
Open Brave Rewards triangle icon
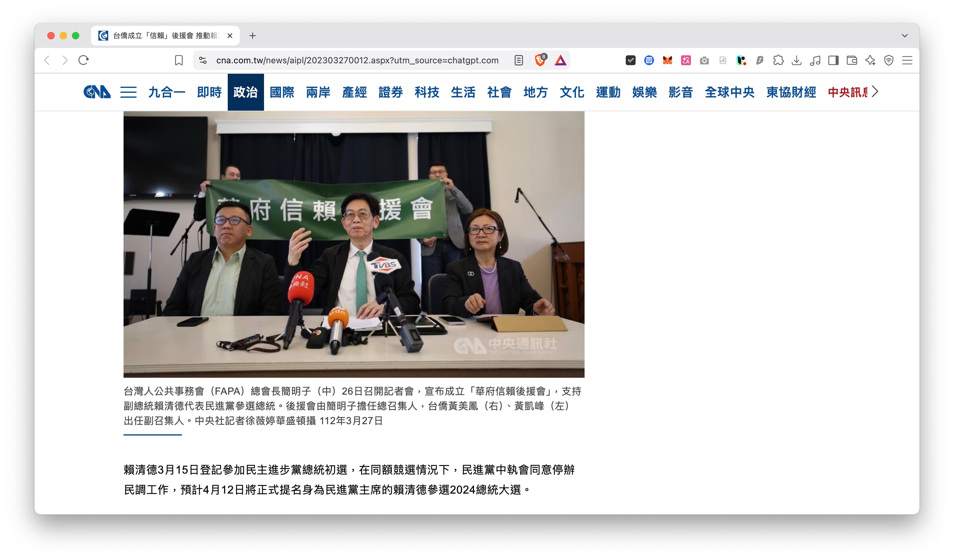pyautogui.click(x=560, y=60)
